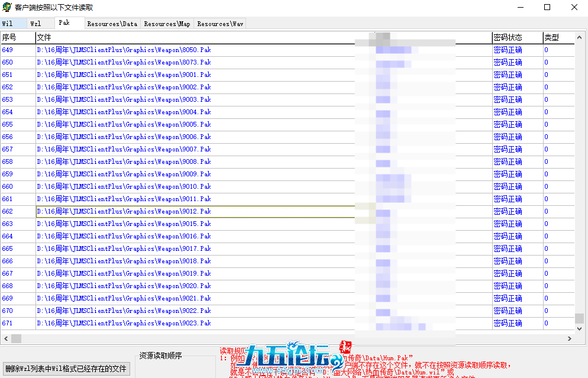Click 密码正确 status in row 670

(508, 311)
